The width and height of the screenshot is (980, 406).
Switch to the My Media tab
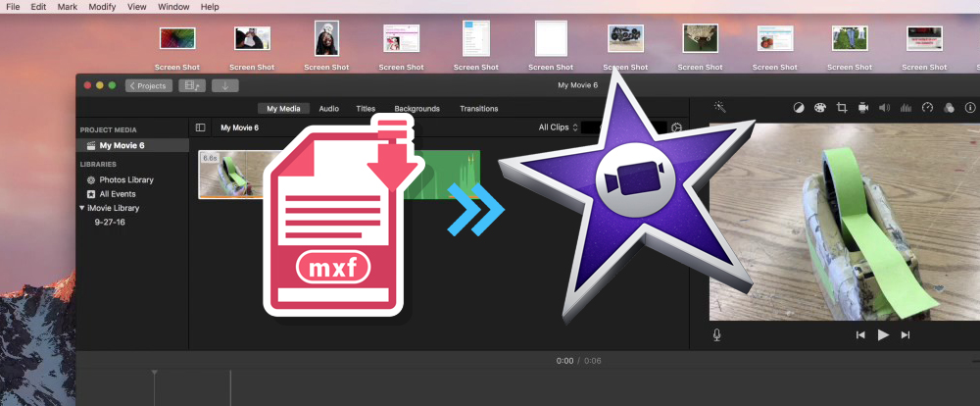pos(283,108)
